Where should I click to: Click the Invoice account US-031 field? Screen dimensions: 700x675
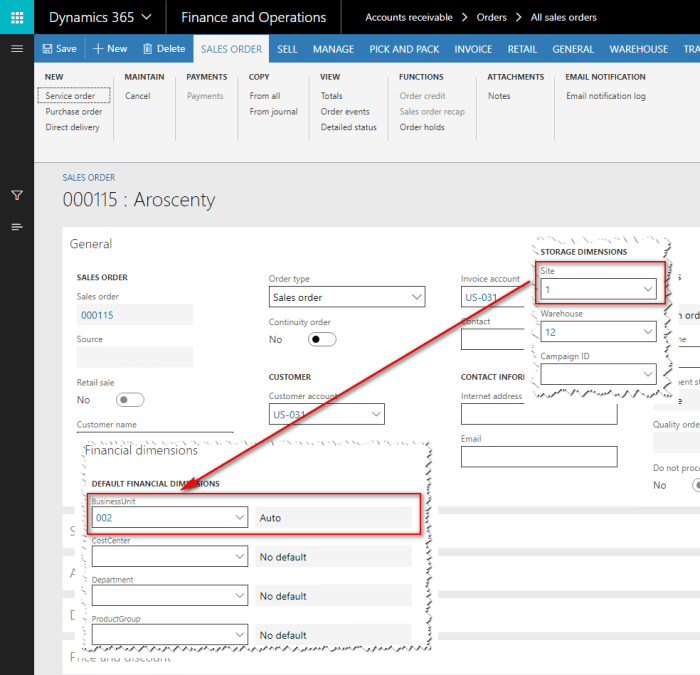click(492, 297)
